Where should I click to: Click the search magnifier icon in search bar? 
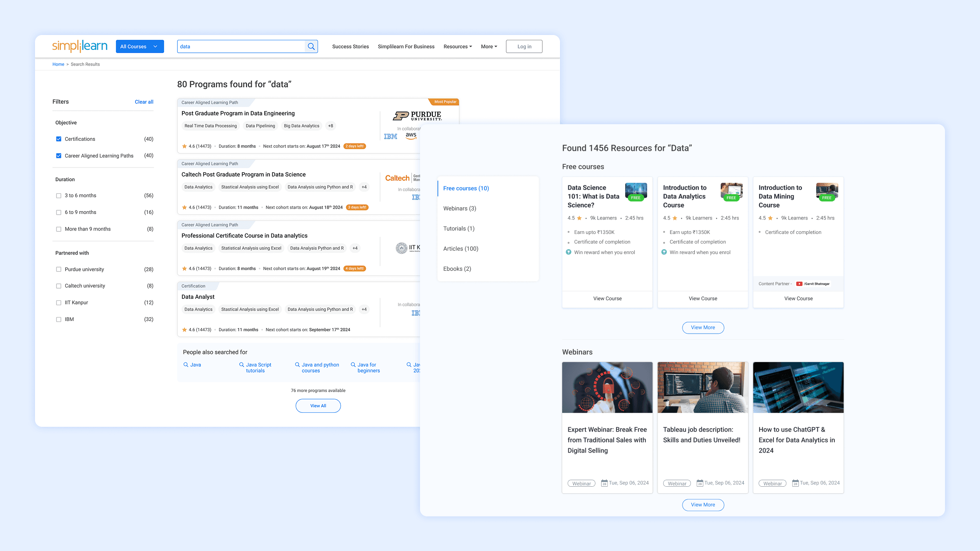coord(311,46)
